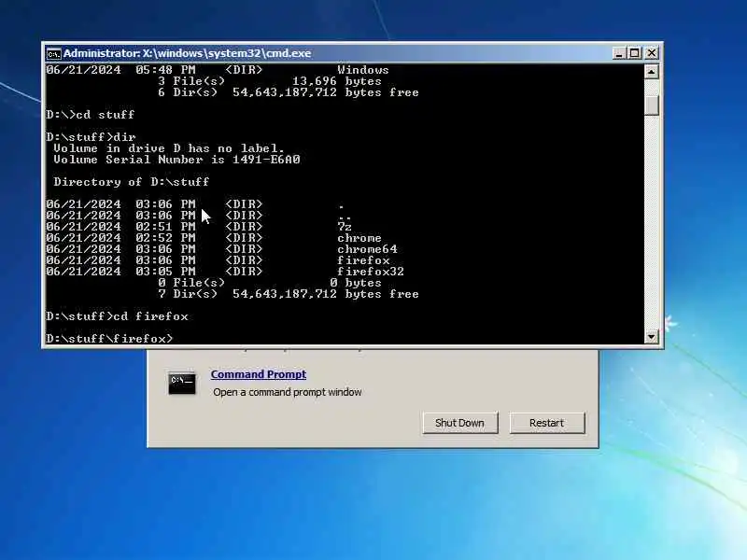The image size is (747, 560).
Task: Click the '6 Dir(s)' bytes free line
Action: pyautogui.click(x=289, y=92)
